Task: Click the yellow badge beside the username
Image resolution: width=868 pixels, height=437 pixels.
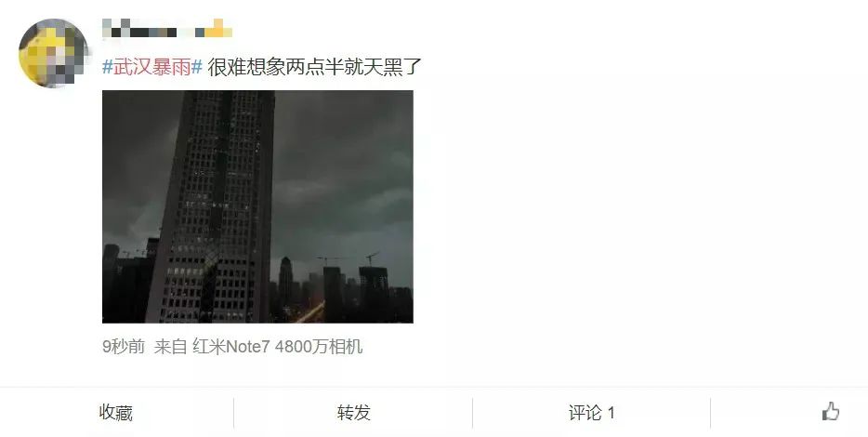Action: click(x=218, y=28)
